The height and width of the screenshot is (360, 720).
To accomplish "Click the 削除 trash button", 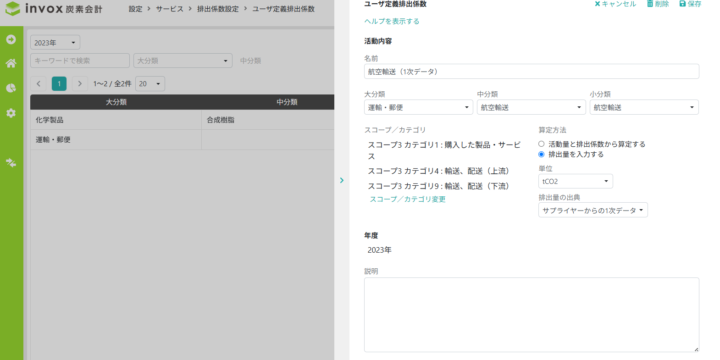I will 658,4.
